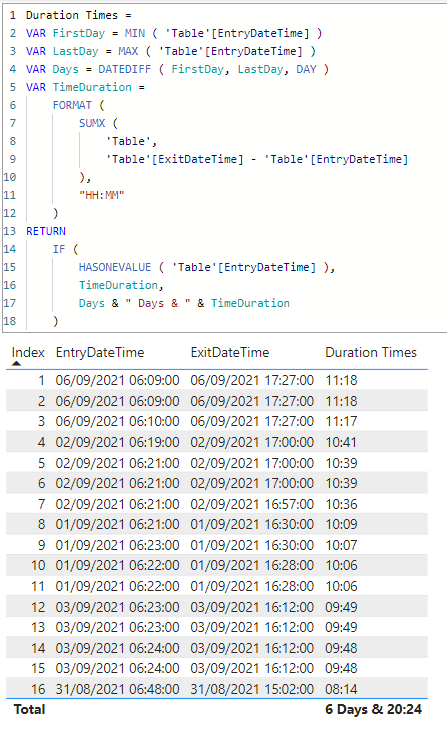Image resolution: width=447 pixels, height=737 pixels.
Task: Select entry time 31/08/2021 06:48:00
Action: 117,689
